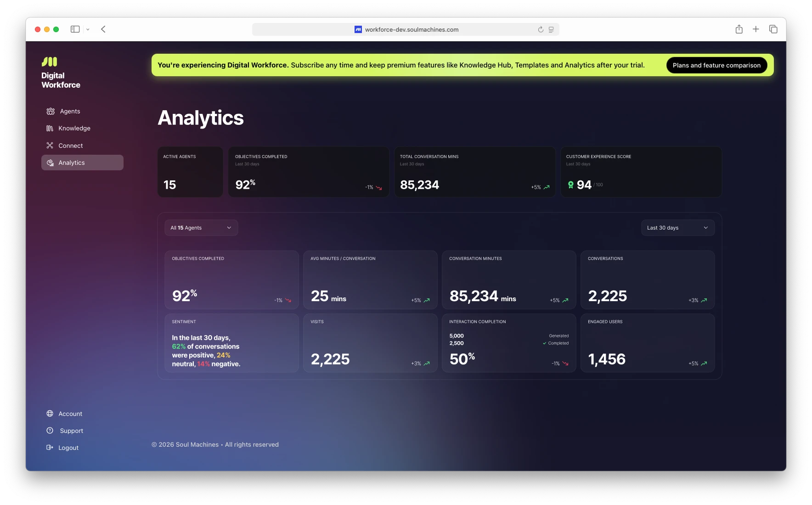Click the 92% value in lower Objectives Completed card
The height and width of the screenshot is (505, 812).
click(x=185, y=296)
